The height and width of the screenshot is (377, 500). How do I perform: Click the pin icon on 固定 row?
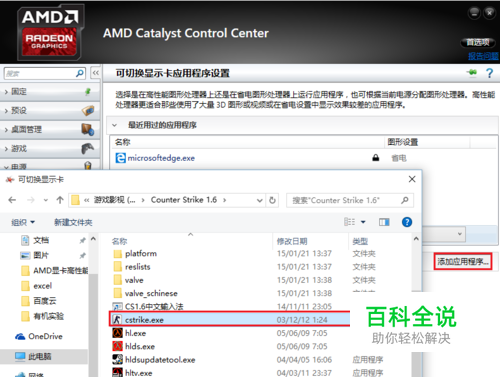click(x=88, y=91)
